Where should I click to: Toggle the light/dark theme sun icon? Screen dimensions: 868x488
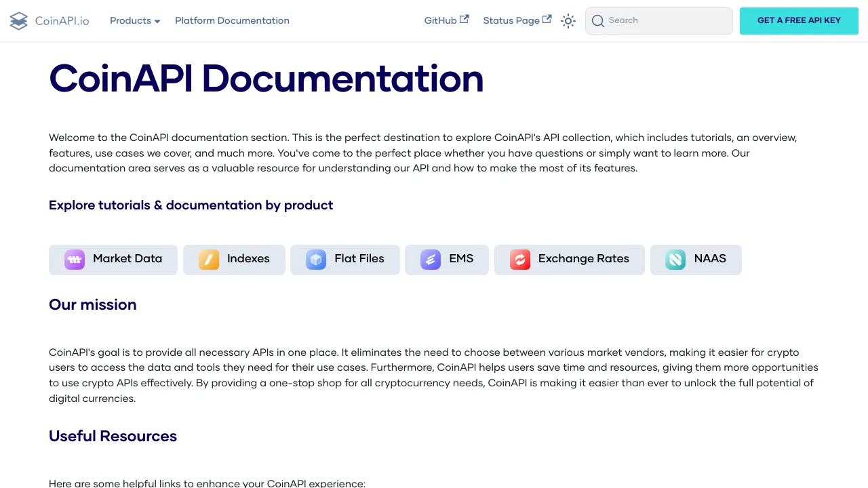coord(568,21)
